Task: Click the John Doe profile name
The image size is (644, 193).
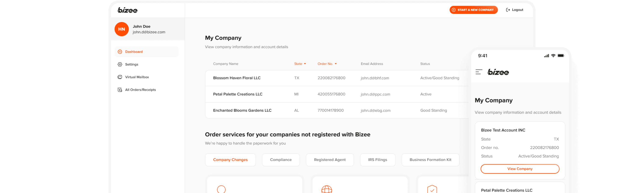Action: click(x=142, y=27)
